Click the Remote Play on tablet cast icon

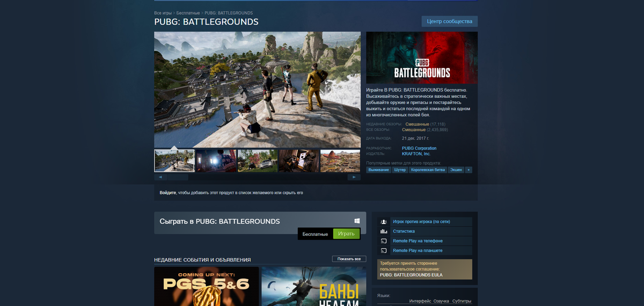(384, 250)
